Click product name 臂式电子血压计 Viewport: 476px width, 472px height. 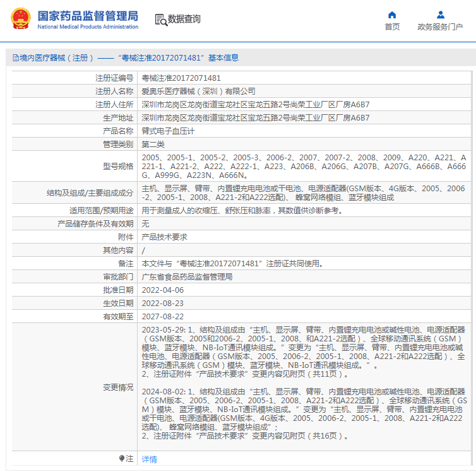click(x=168, y=131)
